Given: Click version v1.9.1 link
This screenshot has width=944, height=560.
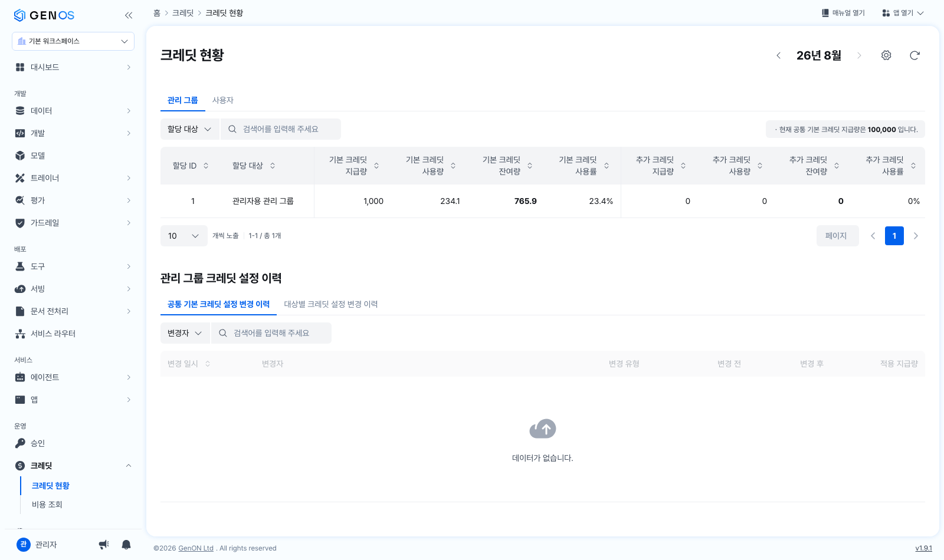Looking at the screenshot, I should click(x=923, y=548).
